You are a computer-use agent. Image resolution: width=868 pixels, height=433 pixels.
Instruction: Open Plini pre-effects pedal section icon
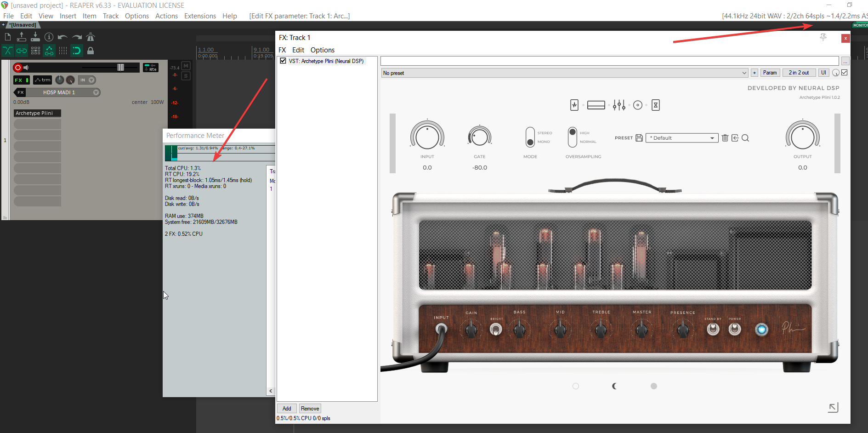(x=574, y=105)
